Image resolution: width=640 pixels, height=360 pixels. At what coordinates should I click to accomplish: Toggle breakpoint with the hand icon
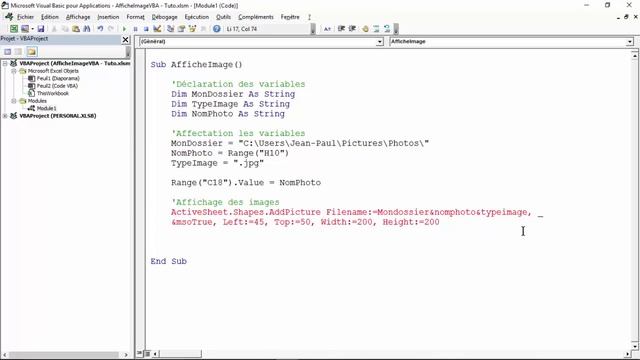[365, 29]
